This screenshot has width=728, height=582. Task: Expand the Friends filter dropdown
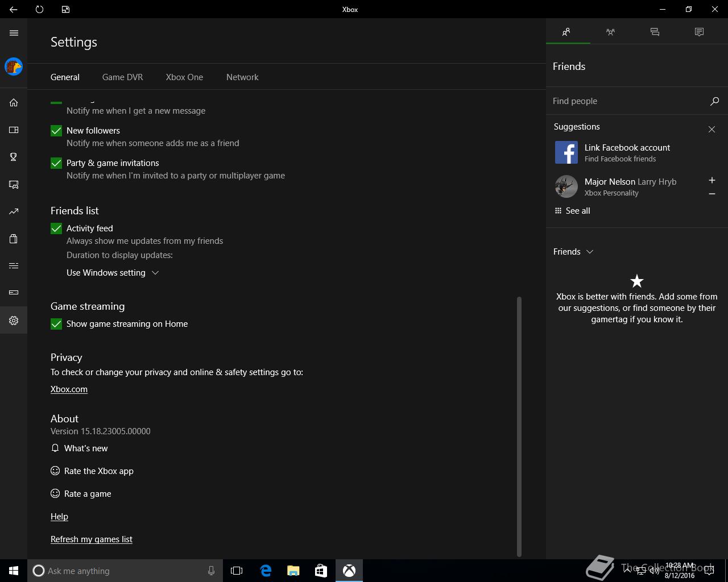(x=573, y=251)
